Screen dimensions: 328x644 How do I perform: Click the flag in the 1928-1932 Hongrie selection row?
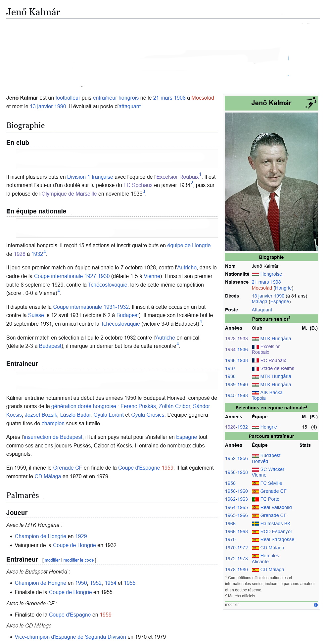255,427
